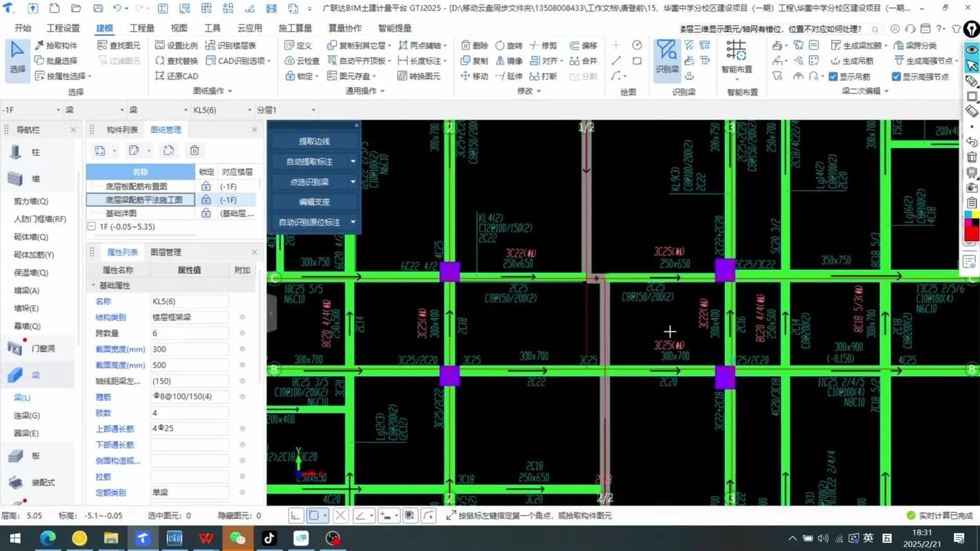
Task: Click the 名称 property value KL5(6) field
Action: tap(188, 301)
